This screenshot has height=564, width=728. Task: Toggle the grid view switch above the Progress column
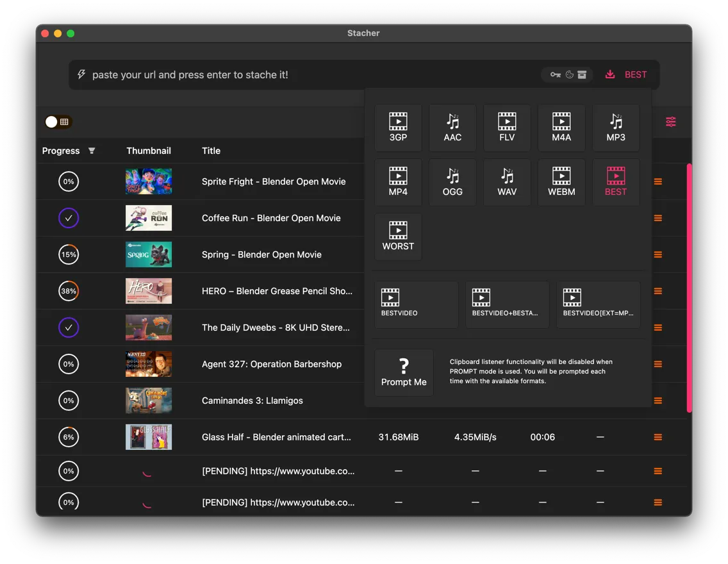point(57,121)
